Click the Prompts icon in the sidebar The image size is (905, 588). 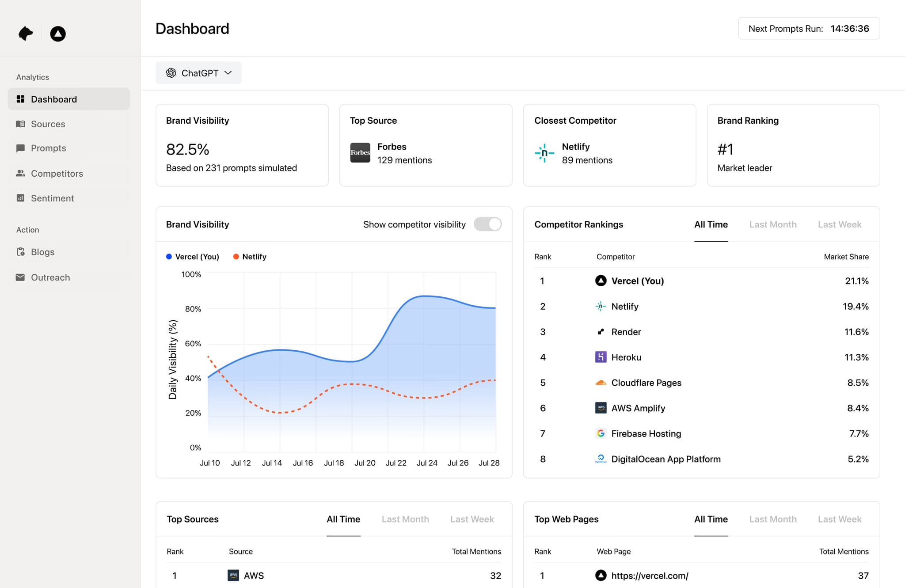[20, 148]
